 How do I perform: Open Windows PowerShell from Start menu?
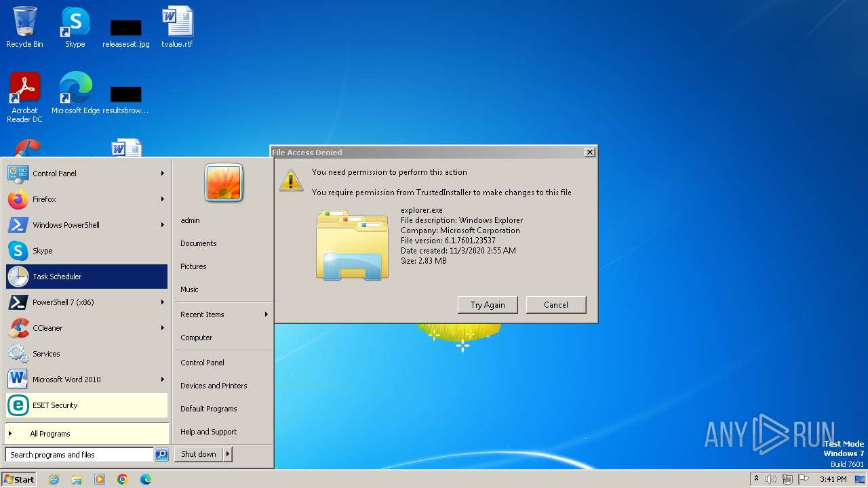(x=87, y=225)
